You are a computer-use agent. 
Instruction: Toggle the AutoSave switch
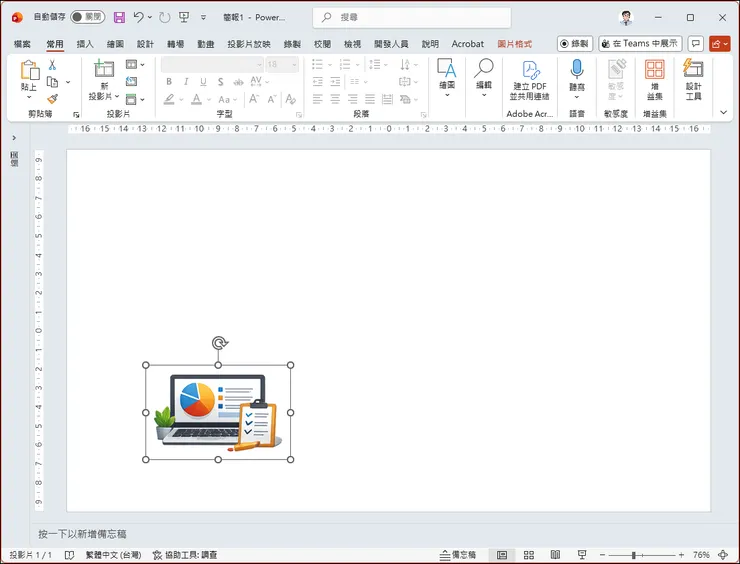(x=88, y=17)
